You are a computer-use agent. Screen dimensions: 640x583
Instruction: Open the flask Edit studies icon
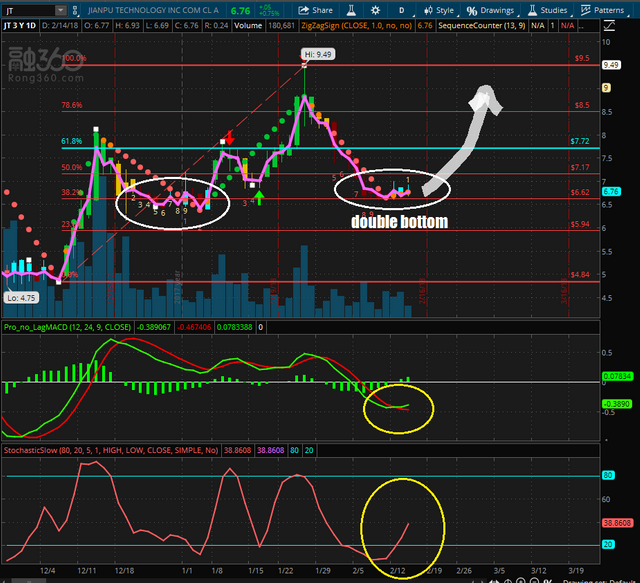click(x=351, y=10)
